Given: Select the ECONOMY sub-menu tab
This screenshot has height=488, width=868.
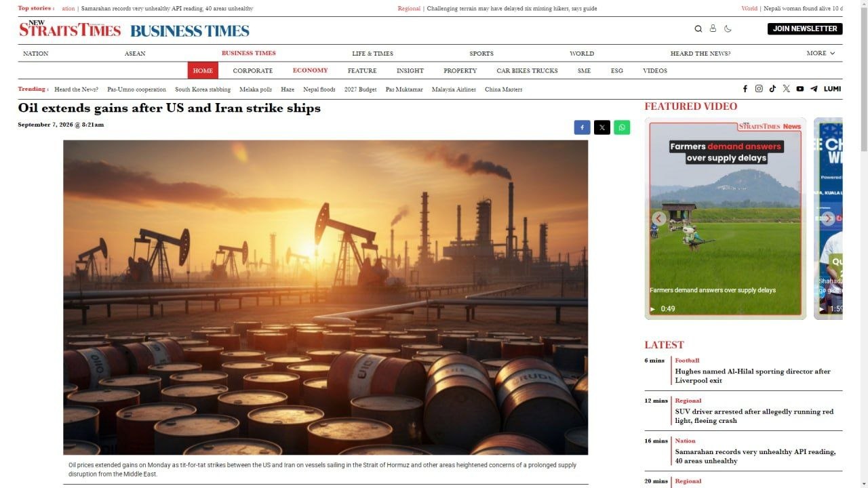Looking at the screenshot, I should point(310,70).
